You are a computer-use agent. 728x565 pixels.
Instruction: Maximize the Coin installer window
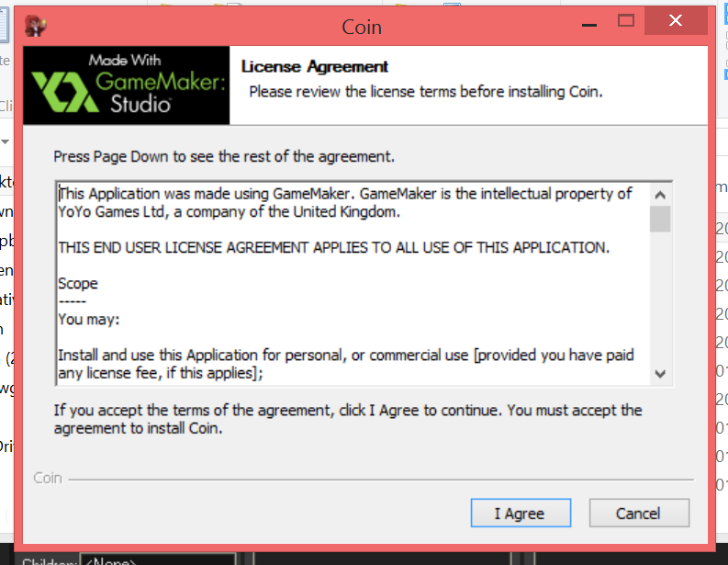pyautogui.click(x=626, y=21)
